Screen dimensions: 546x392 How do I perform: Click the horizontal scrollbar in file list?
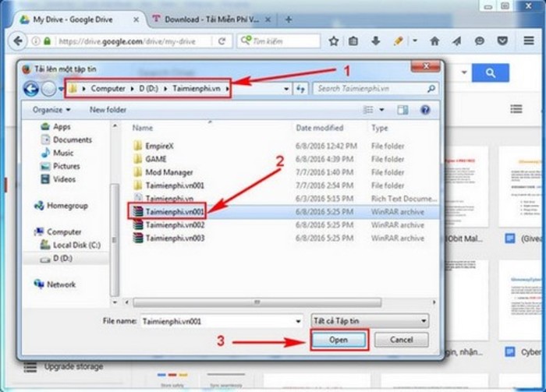257,302
